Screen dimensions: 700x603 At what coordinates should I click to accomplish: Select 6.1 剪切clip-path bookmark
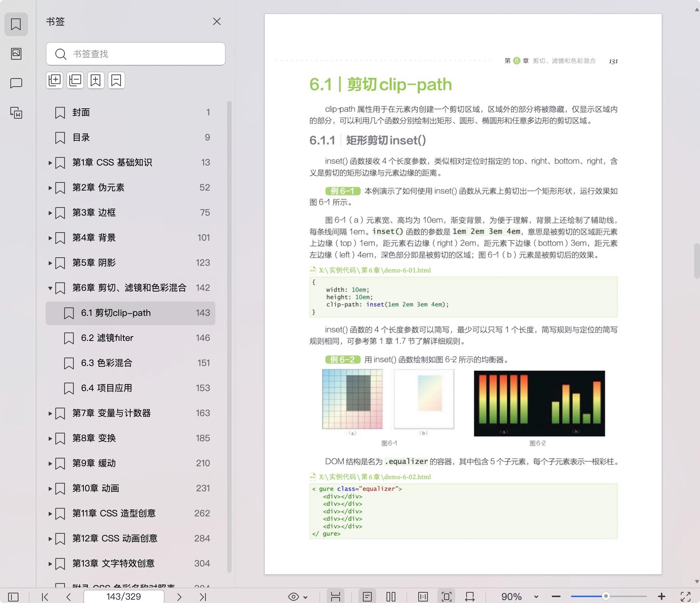pos(131,313)
